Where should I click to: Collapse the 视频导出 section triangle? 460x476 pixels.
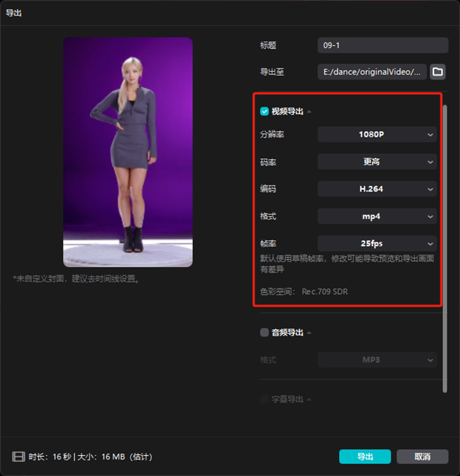309,112
